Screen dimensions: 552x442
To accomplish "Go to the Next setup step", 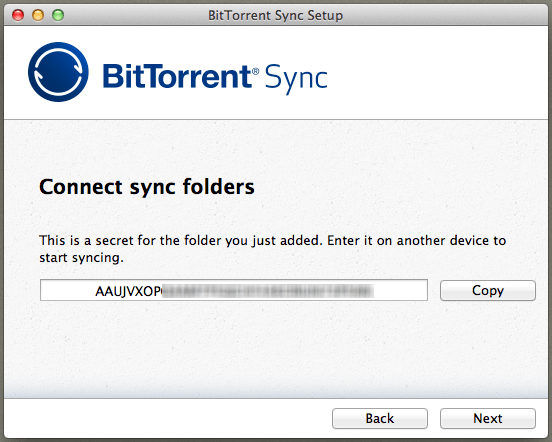I will [x=488, y=418].
